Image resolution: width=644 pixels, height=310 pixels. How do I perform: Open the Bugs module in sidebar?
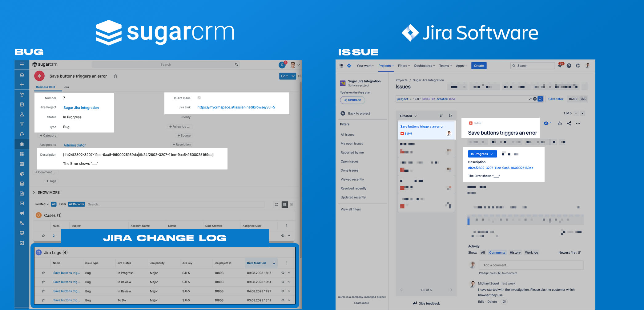tap(22, 144)
